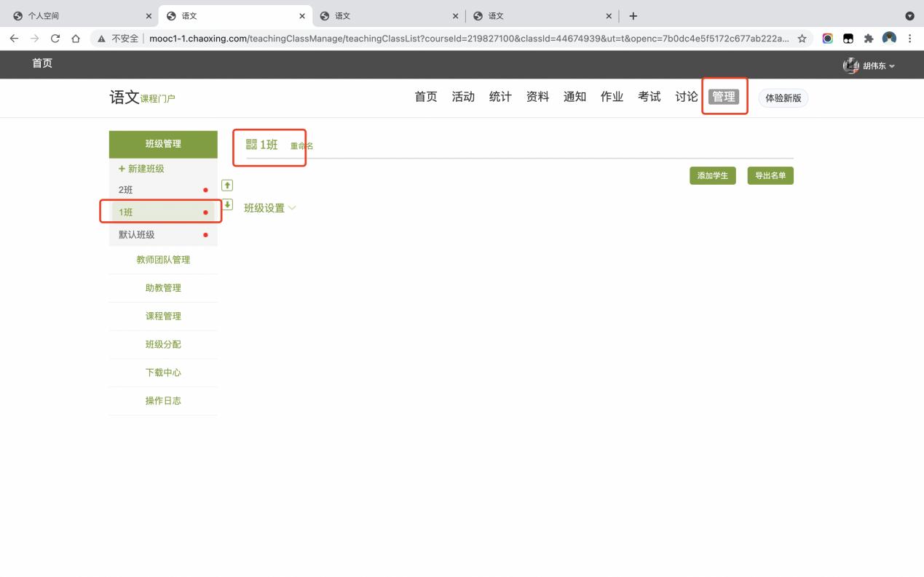Click 添加学生 button
This screenshot has width=924, height=577.
click(713, 175)
